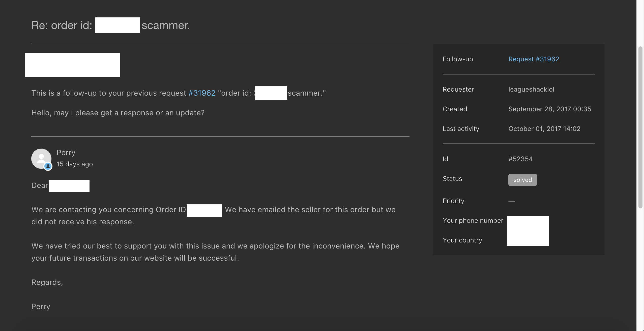Click the 'We have tried our best' paragraph

[x=215, y=252]
